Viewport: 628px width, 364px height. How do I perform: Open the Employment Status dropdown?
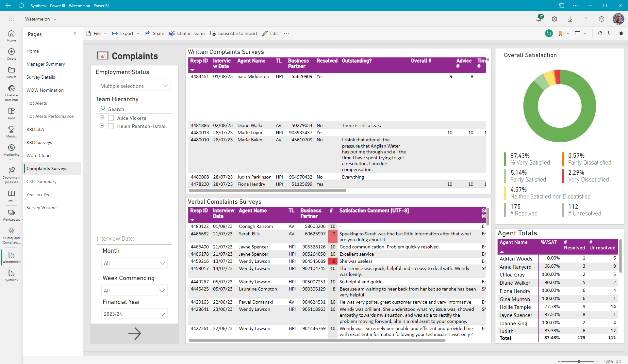tap(134, 86)
